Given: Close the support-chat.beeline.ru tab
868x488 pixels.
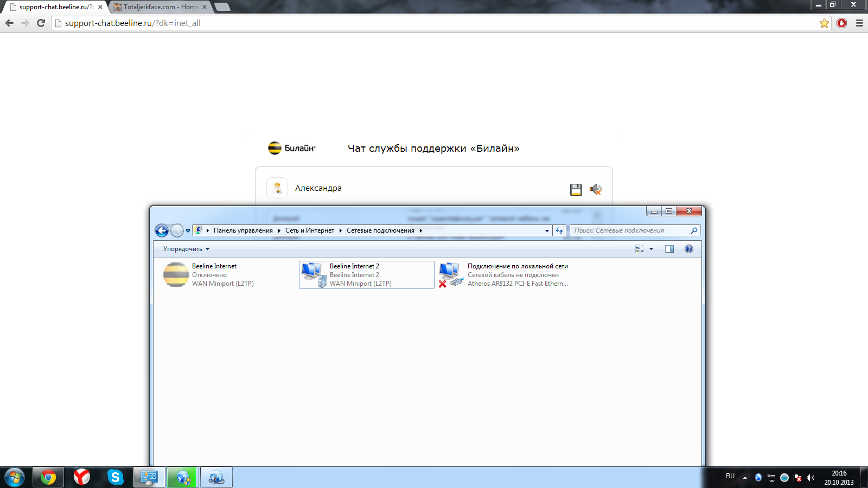Looking at the screenshot, I should [x=100, y=7].
